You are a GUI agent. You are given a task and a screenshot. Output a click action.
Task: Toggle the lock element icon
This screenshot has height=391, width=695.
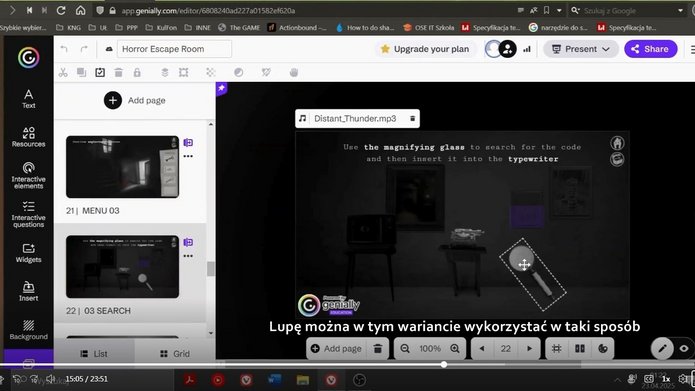point(137,72)
